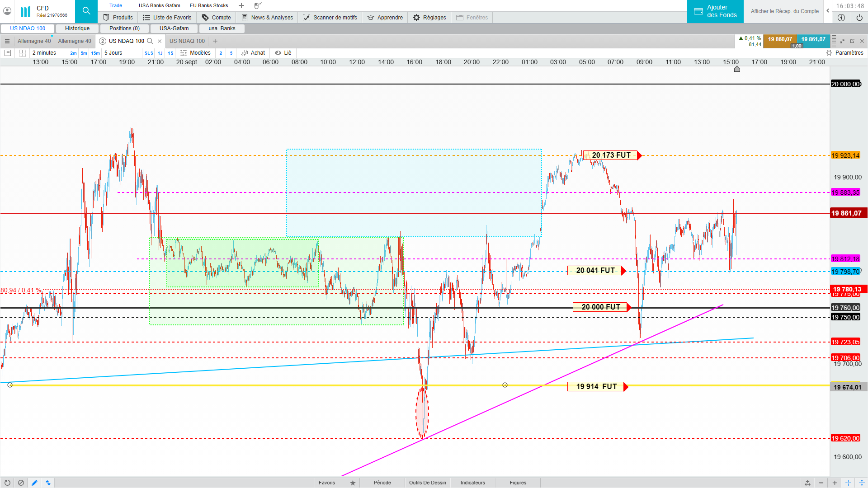This screenshot has width=868, height=488.
Task: Click the power logout icon
Action: [x=859, y=18]
